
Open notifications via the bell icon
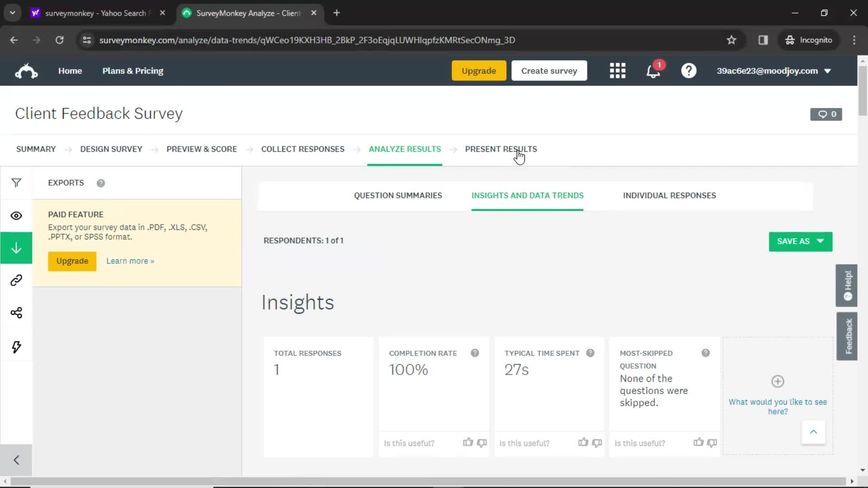(653, 71)
